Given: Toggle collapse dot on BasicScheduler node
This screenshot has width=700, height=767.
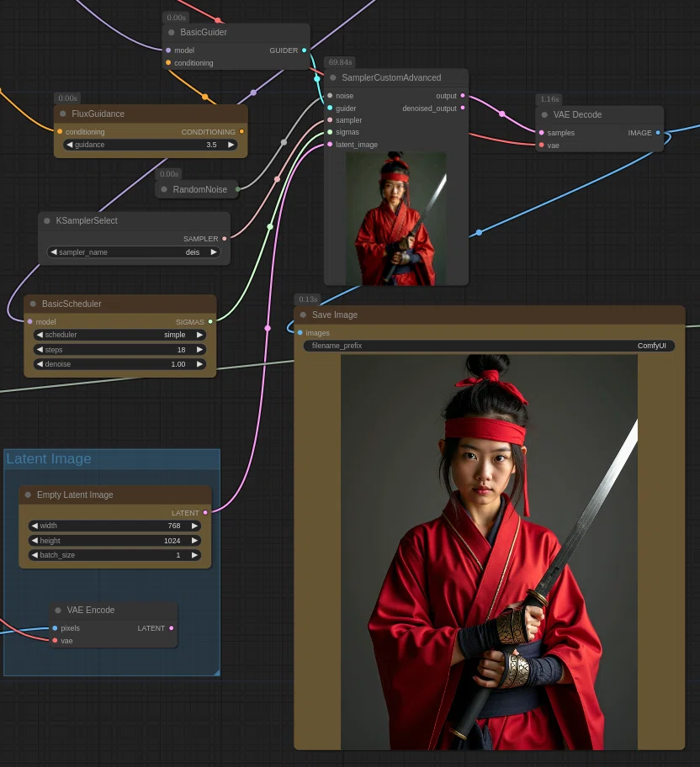Looking at the screenshot, I should (33, 304).
